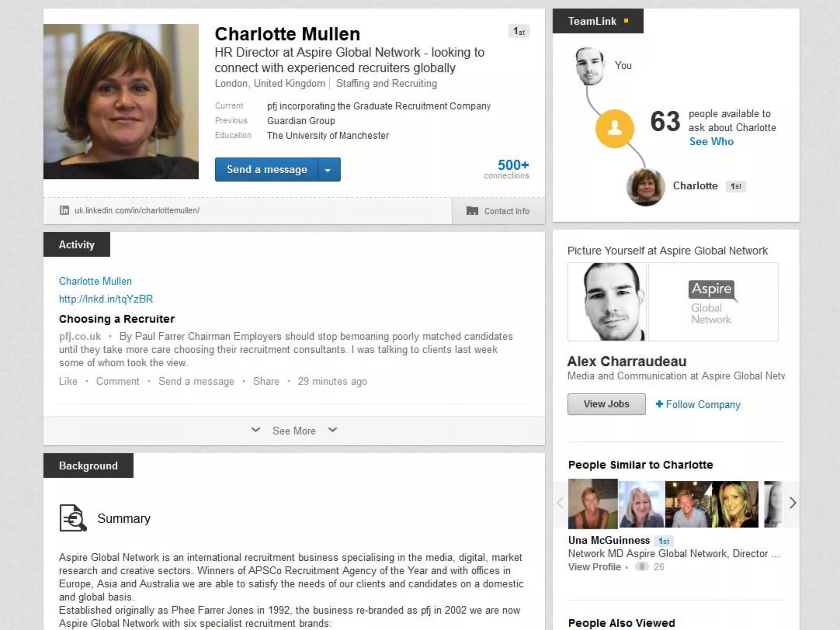Click the blue Send a message button
This screenshot has height=630, width=840.
coord(267,169)
